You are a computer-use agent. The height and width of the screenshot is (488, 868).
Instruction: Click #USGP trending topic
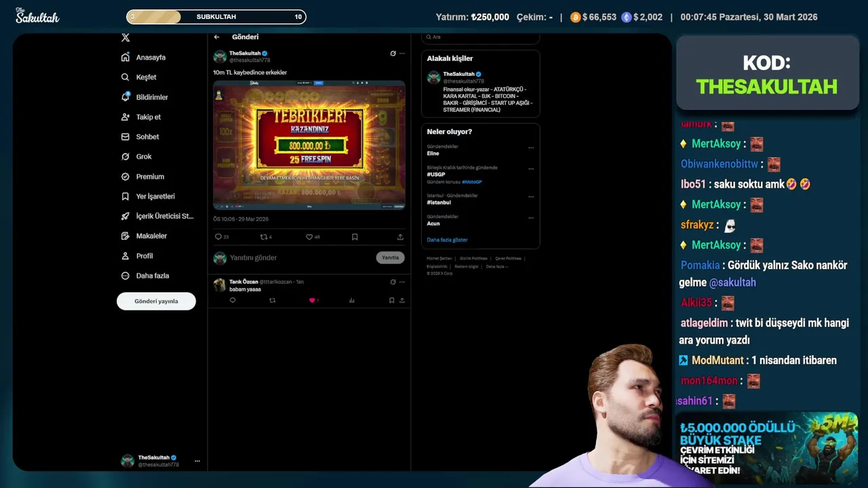tap(435, 174)
